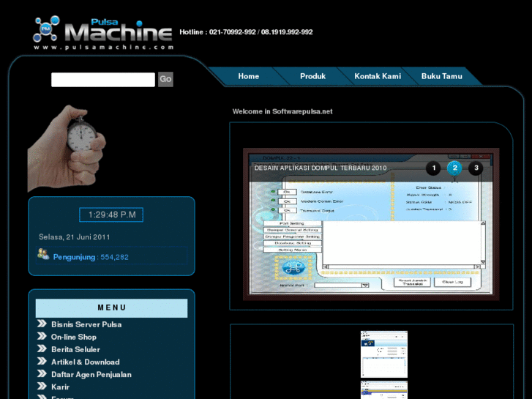This screenshot has width=532, height=399.
Task: Click the date Selasa, 21 Juni 2011
Action: pyautogui.click(x=75, y=237)
